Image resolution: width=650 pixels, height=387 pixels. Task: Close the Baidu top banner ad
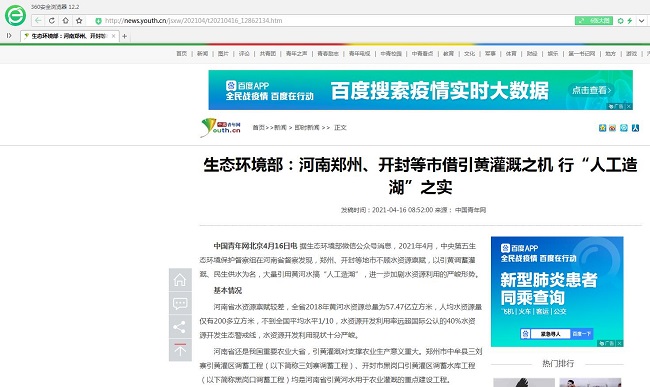629,106
